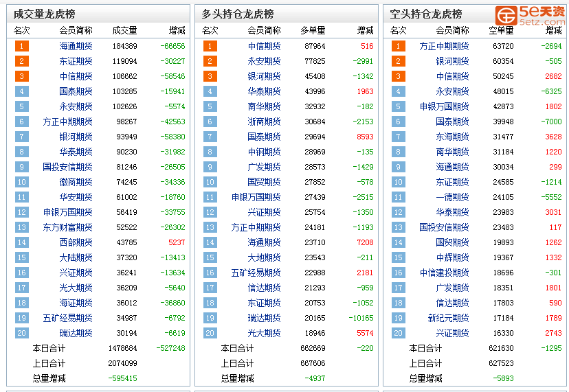
Task: Open 中信期货 in the 成交量龙虎榜 table
Action: point(76,76)
